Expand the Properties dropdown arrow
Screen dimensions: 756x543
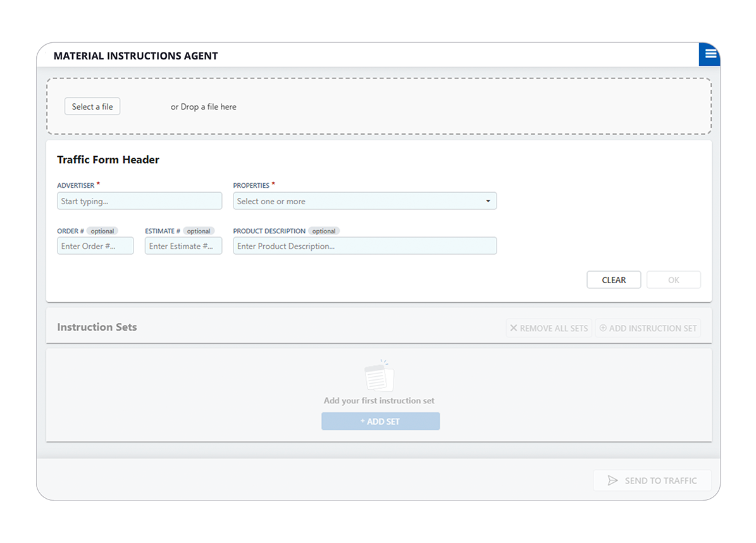click(x=488, y=202)
